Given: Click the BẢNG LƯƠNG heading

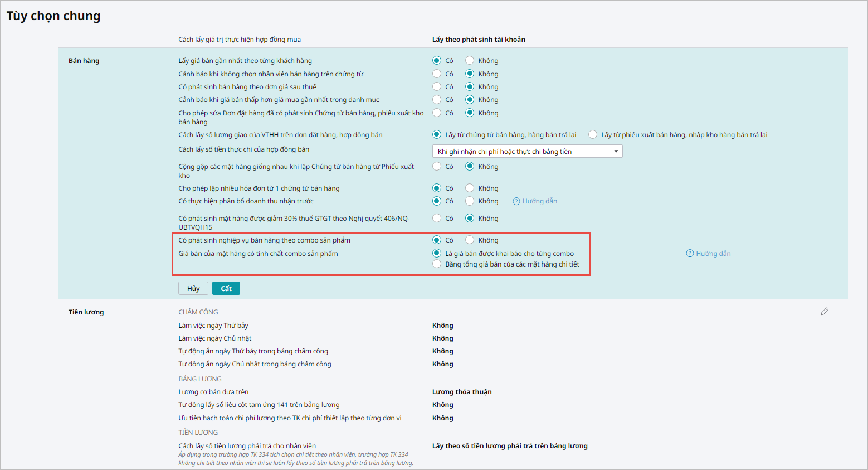Looking at the screenshot, I should (x=200, y=379).
